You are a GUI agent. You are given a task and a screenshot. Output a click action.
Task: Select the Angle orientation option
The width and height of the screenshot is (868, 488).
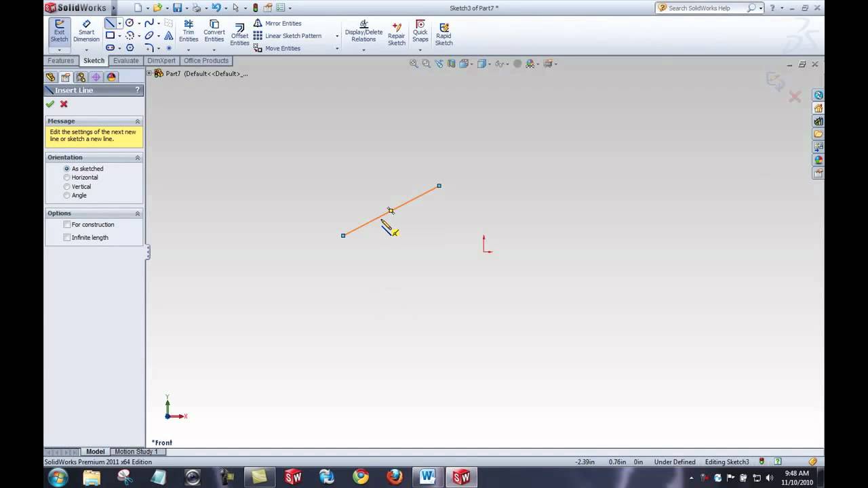click(x=66, y=195)
